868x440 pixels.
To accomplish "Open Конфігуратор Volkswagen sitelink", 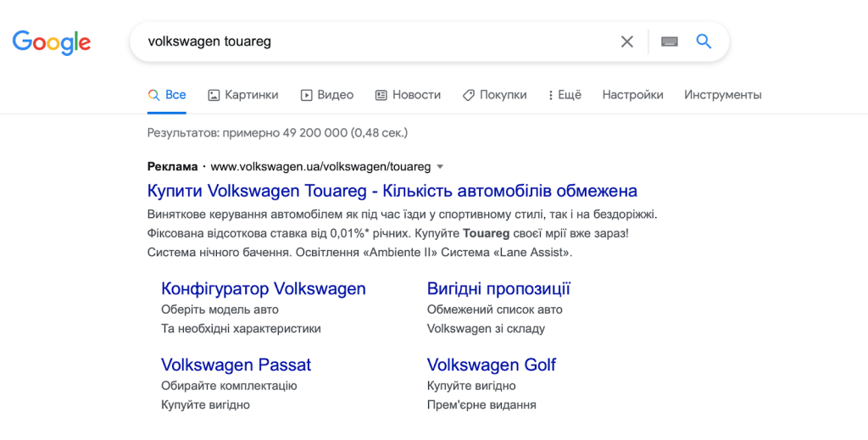I will pyautogui.click(x=264, y=289).
